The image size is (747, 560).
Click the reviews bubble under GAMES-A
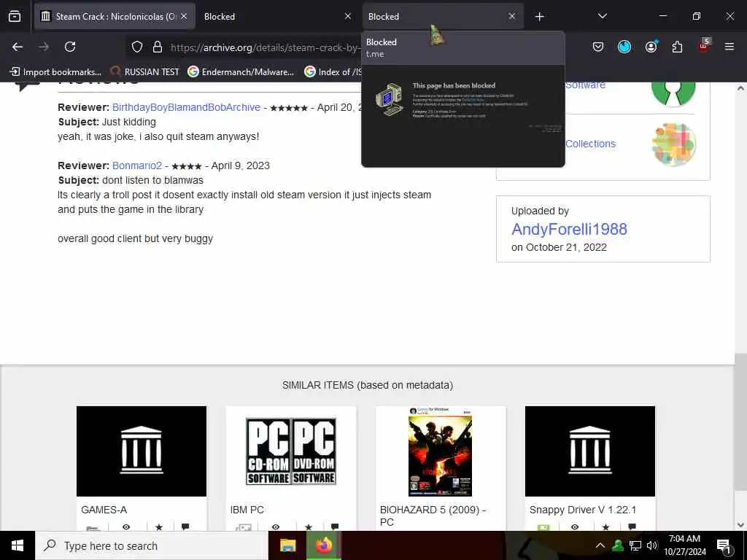(x=185, y=526)
